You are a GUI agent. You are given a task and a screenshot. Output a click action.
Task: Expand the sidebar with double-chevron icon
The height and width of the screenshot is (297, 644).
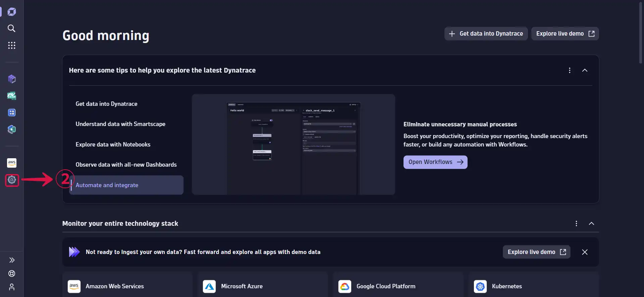[12, 260]
